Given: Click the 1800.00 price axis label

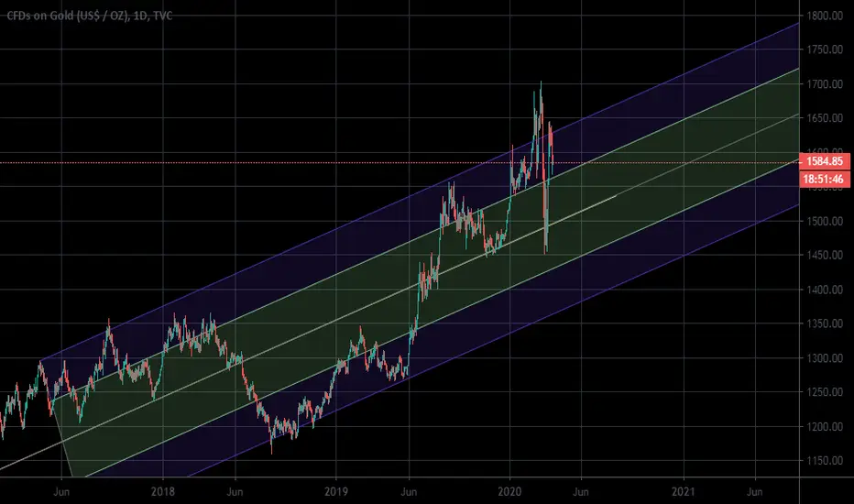Looking at the screenshot, I should (x=824, y=16).
